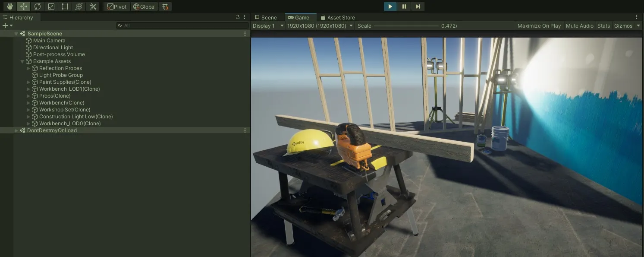
Task: Click the Stats button
Action: pos(603,26)
